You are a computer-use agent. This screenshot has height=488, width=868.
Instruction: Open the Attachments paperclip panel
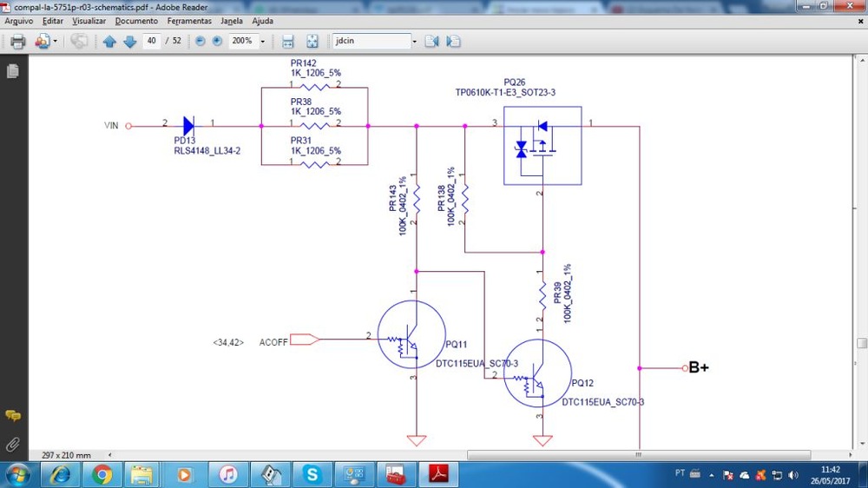click(x=13, y=444)
